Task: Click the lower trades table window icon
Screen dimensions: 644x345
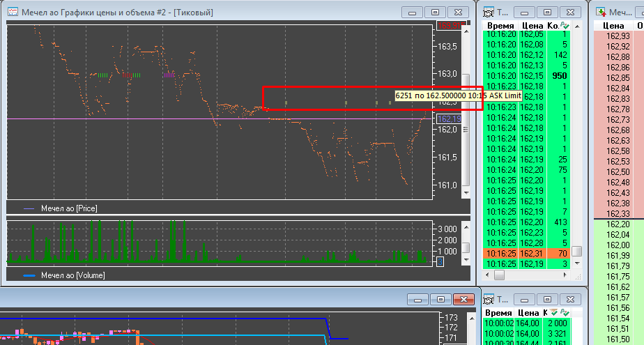Action: (x=489, y=299)
